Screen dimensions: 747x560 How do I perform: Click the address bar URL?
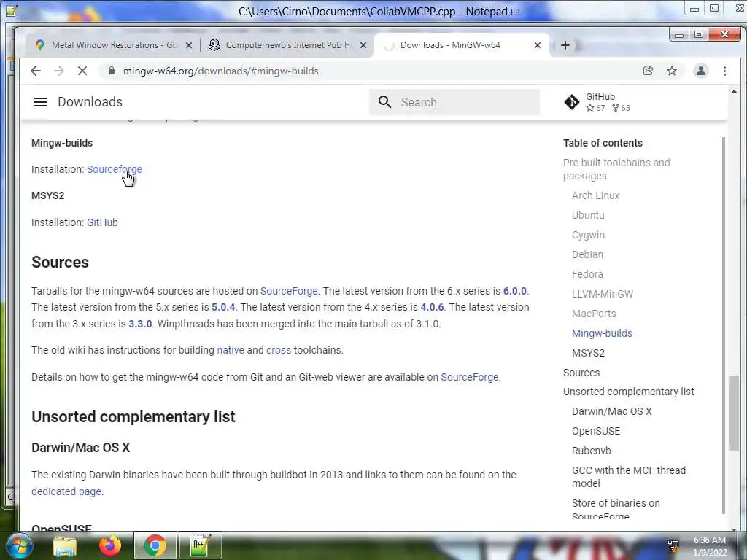pos(220,71)
